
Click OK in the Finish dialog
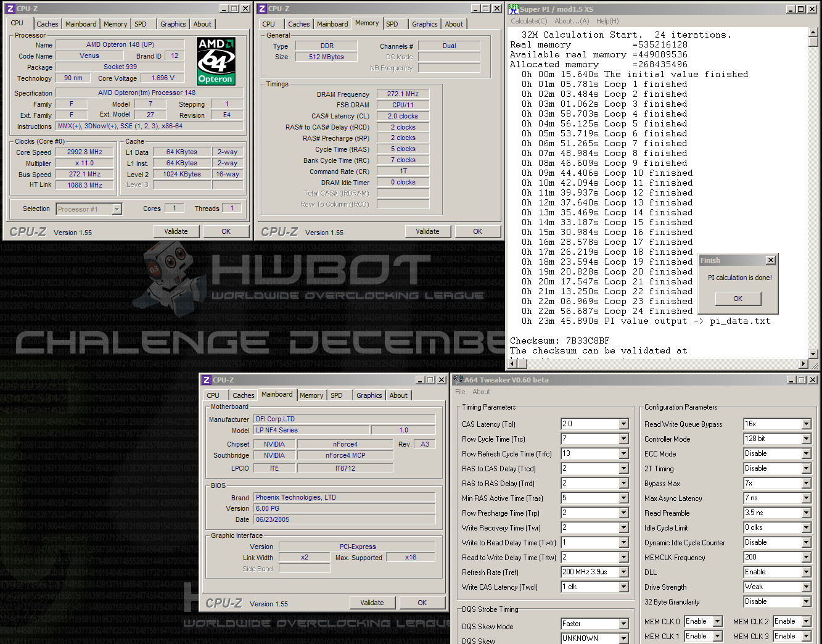[x=738, y=299]
